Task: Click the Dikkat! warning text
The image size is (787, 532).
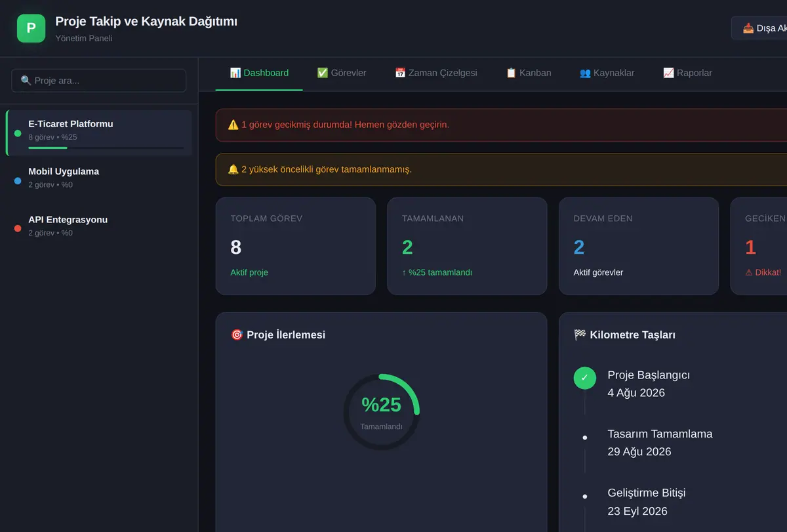Action: tap(763, 272)
